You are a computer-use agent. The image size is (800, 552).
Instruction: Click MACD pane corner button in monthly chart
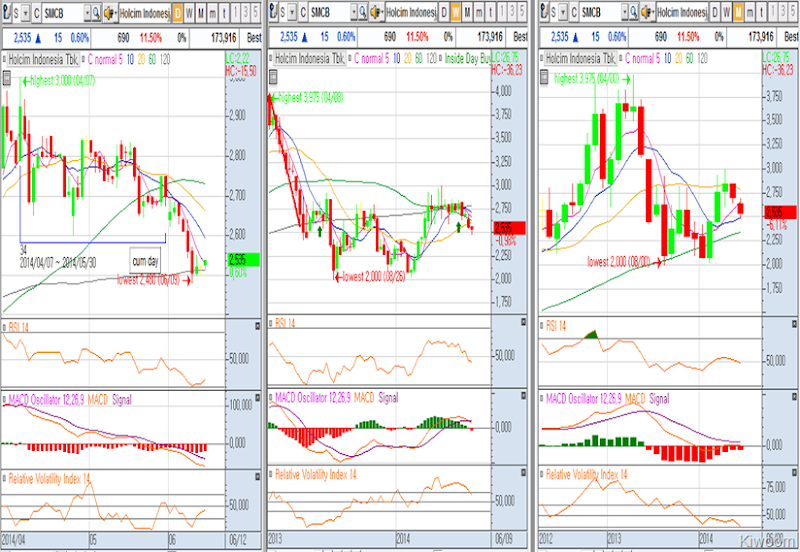click(x=794, y=396)
